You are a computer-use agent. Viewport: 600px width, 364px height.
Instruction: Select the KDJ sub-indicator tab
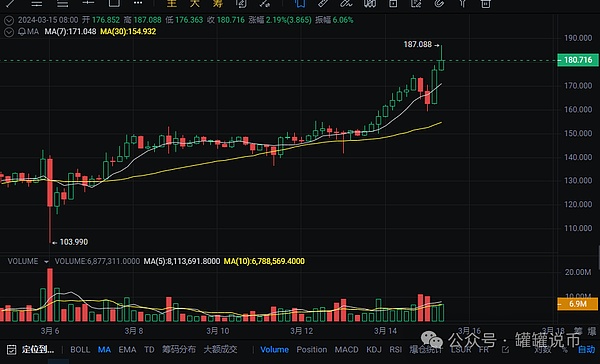click(374, 349)
